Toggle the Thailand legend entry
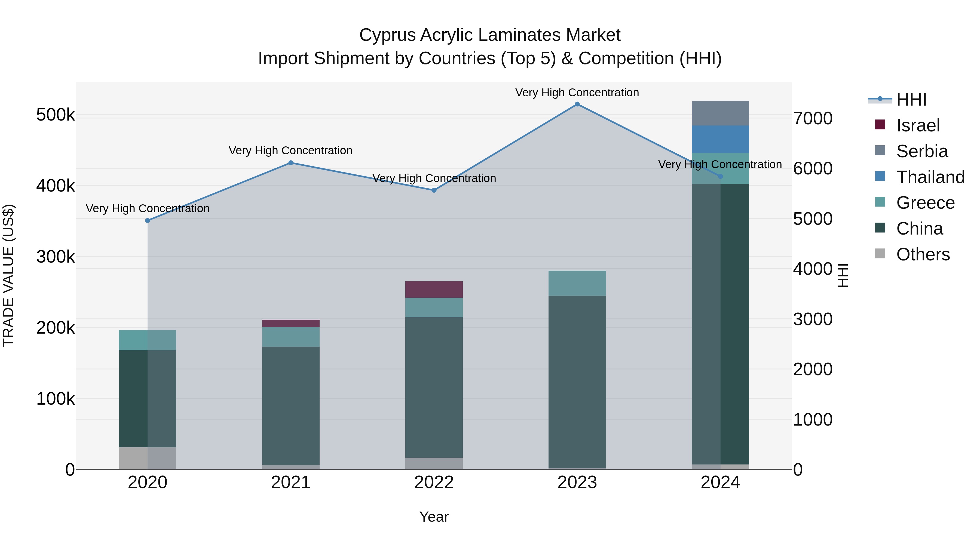Viewport: 980px width, 551px height. [920, 177]
